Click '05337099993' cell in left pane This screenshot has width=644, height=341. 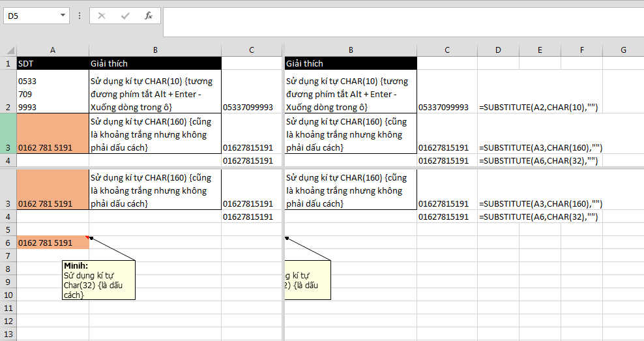click(x=252, y=91)
